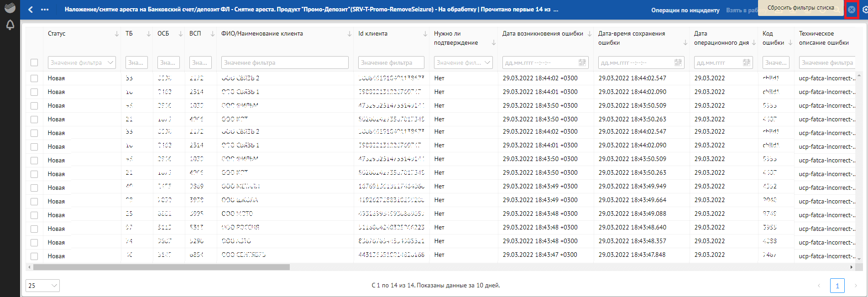Viewport: 868px width, 297px height.
Task: Open settings via the gear icon
Action: point(864,10)
